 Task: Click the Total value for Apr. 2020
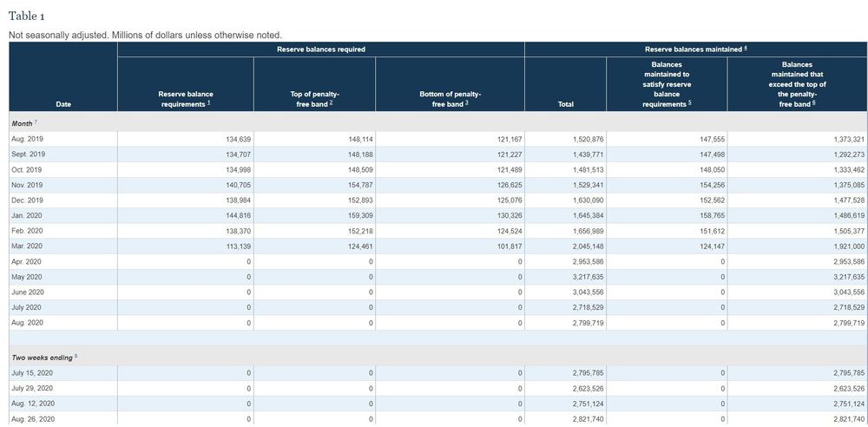[588, 261]
